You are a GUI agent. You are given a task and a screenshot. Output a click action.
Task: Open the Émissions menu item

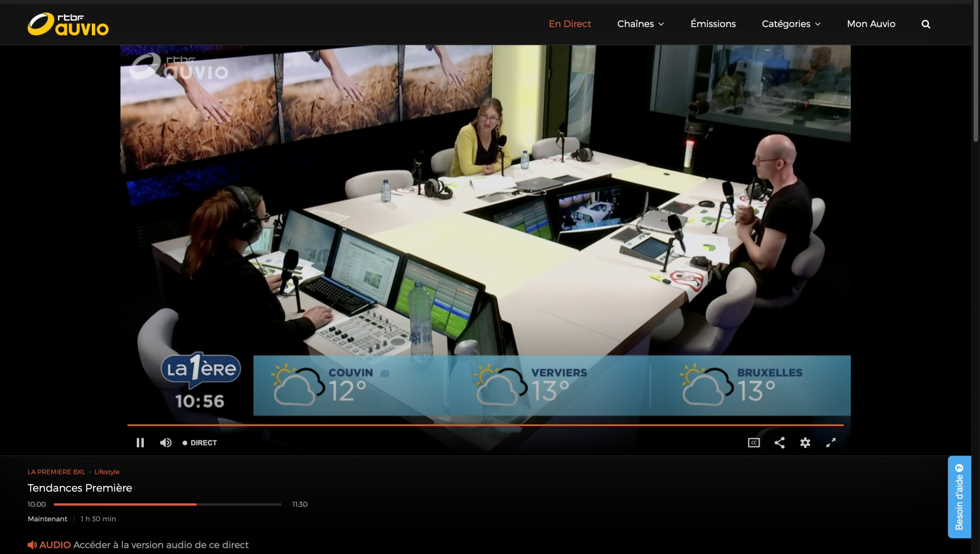713,24
